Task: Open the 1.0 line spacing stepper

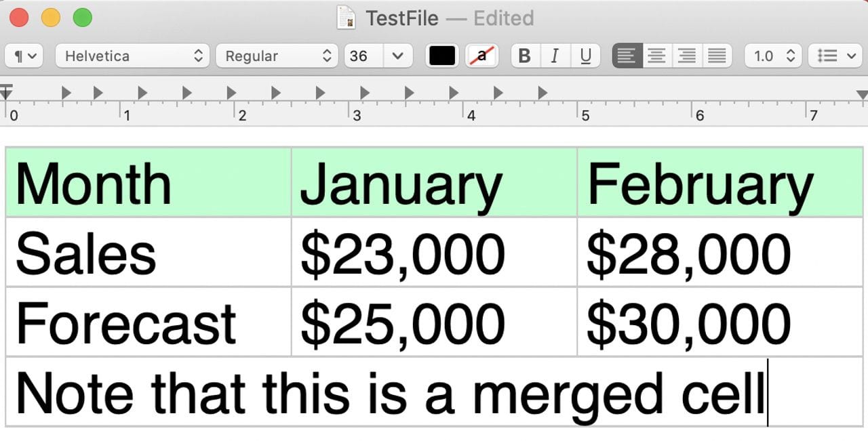Action: [773, 56]
